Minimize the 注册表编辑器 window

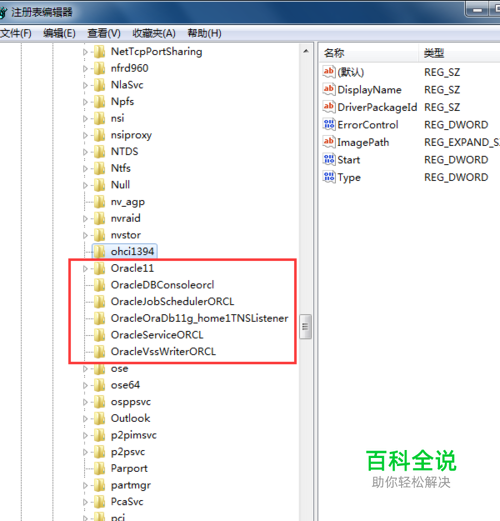[x=477, y=10]
